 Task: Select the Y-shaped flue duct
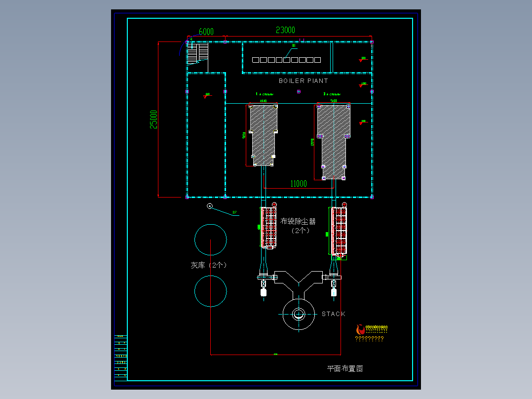pos(299,284)
